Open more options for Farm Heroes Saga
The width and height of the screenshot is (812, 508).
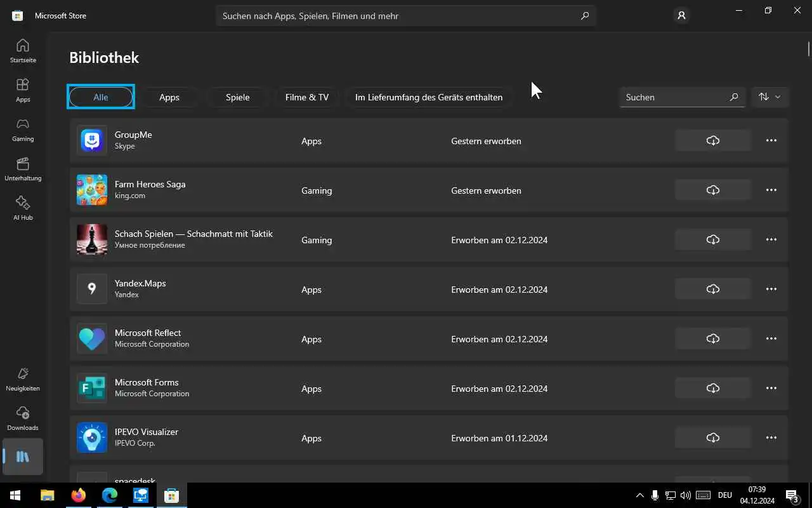(x=771, y=190)
